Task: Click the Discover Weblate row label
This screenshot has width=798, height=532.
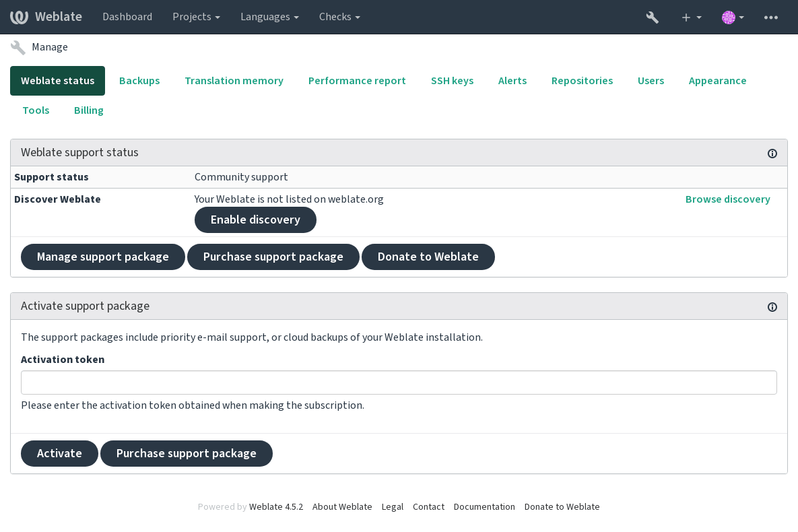Action: point(57,199)
